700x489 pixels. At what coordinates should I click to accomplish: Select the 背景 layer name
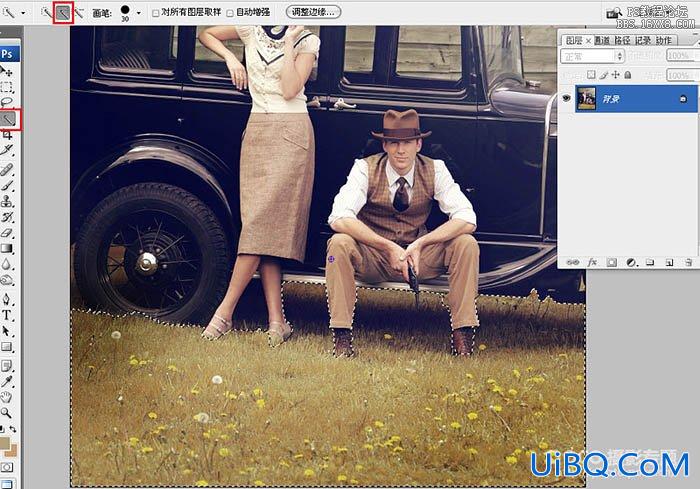point(611,99)
